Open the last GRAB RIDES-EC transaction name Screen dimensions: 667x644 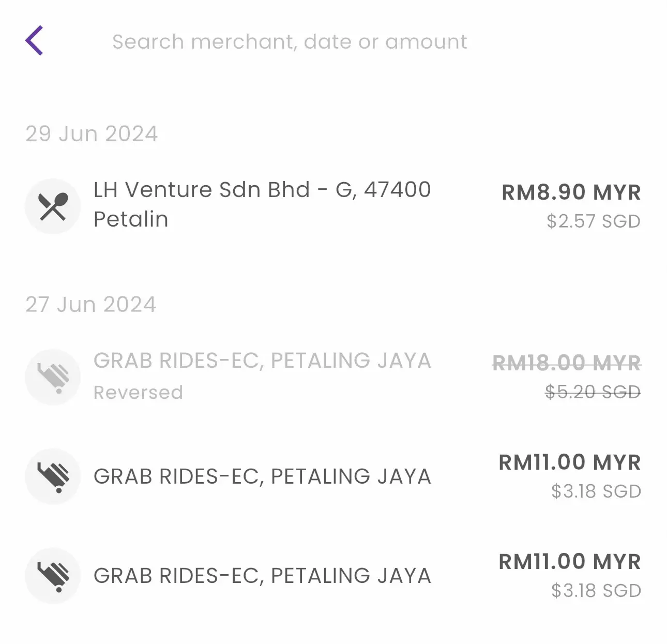click(x=262, y=576)
